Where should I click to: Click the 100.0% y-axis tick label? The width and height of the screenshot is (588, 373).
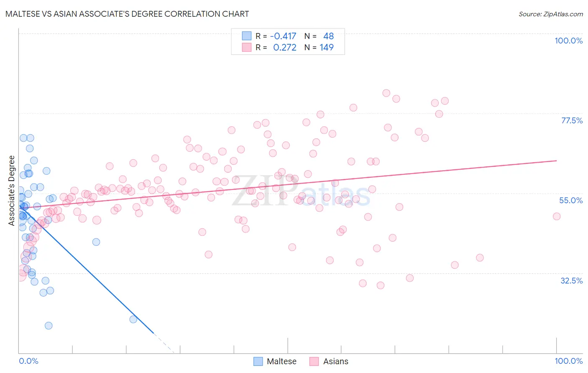(568, 41)
